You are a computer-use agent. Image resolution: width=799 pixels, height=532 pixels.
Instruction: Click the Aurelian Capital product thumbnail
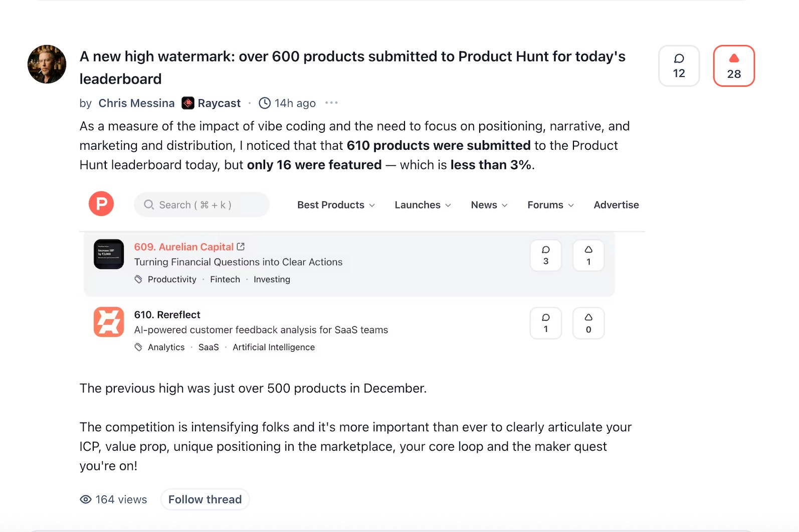109,254
